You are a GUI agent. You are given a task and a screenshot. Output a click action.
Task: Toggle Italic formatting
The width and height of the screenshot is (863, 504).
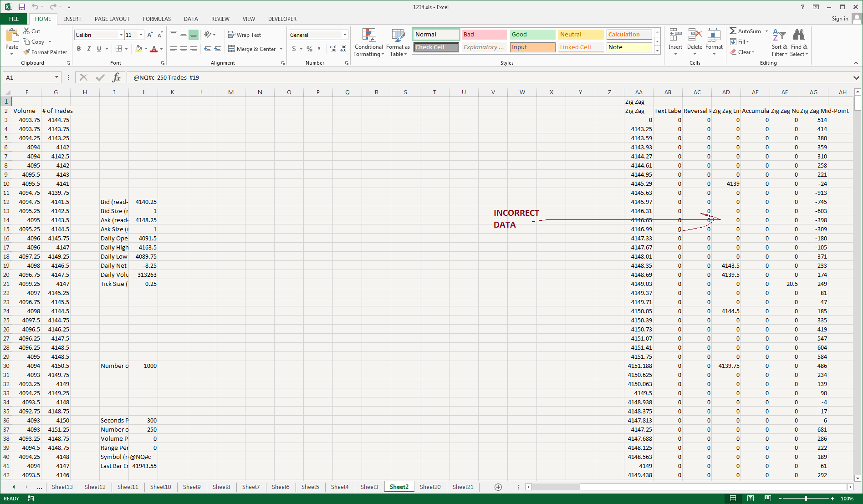click(89, 49)
